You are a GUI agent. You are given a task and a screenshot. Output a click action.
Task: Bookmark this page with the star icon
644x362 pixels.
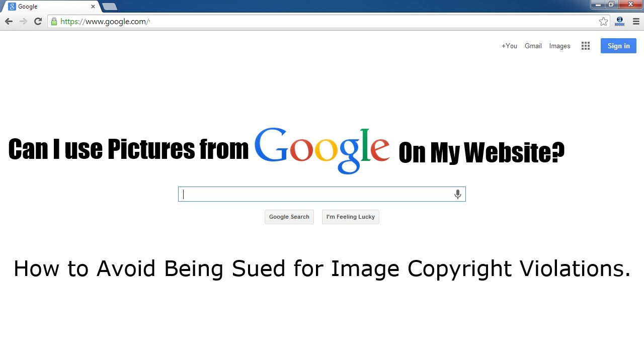click(x=603, y=21)
